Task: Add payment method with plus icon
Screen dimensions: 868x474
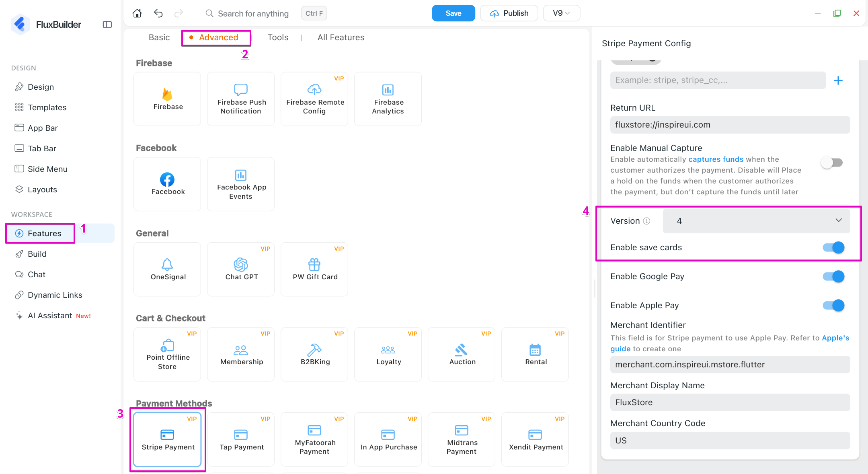Action: tap(838, 80)
